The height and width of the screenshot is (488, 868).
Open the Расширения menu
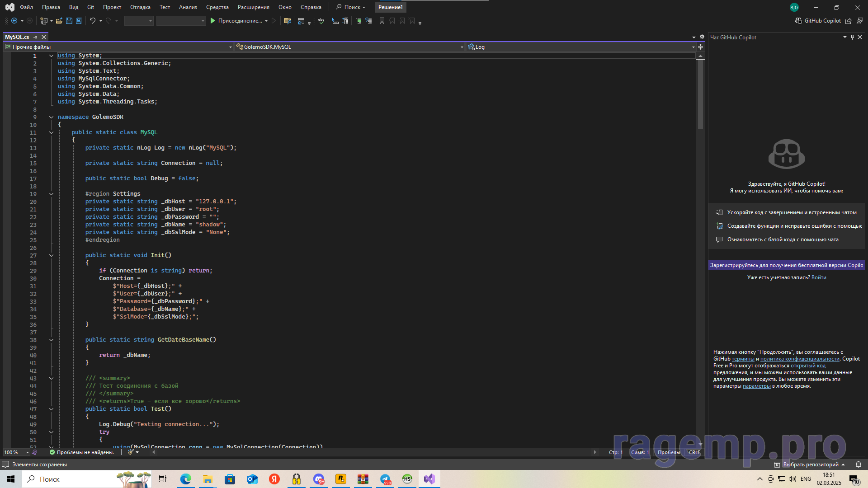coord(253,7)
